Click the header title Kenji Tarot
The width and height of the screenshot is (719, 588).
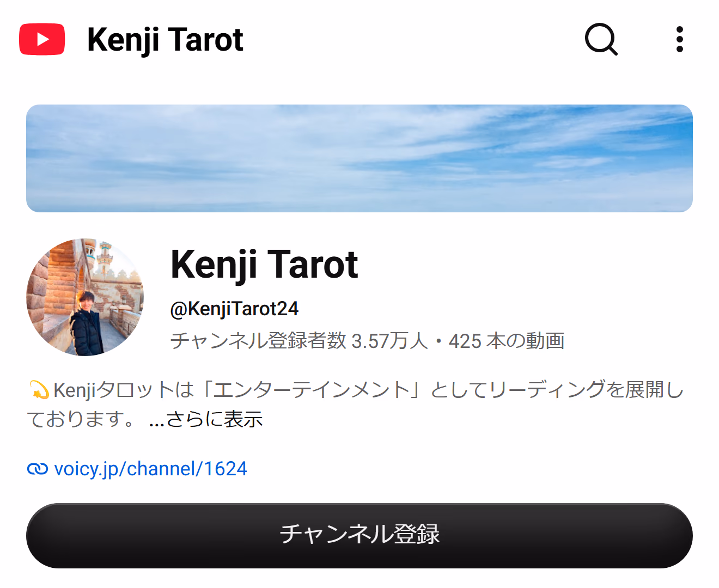click(165, 40)
